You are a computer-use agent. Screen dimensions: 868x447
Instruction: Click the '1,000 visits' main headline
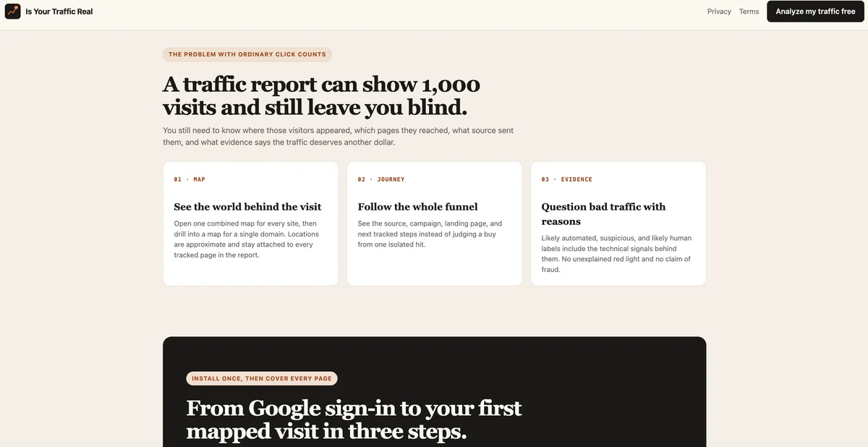[321, 95]
